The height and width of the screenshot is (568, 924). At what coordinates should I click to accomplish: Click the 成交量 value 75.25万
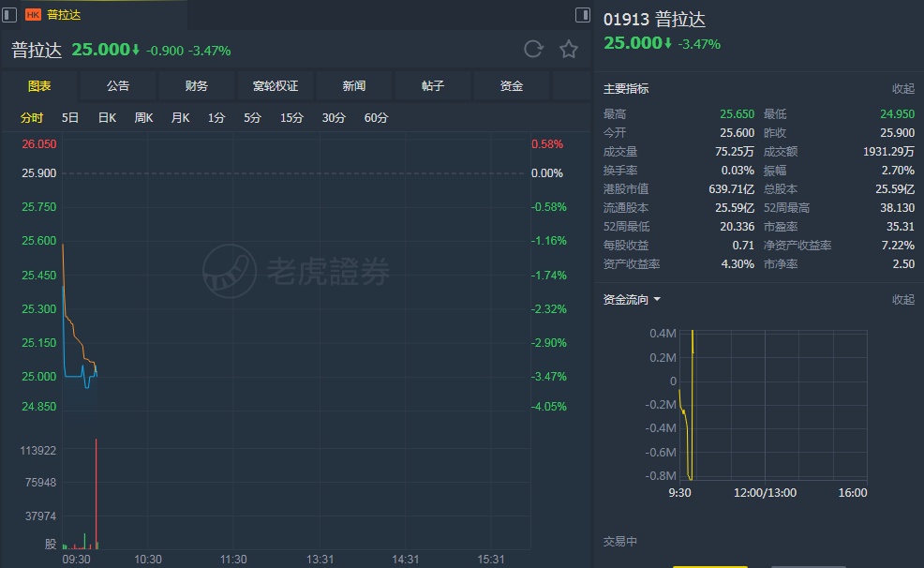point(735,152)
